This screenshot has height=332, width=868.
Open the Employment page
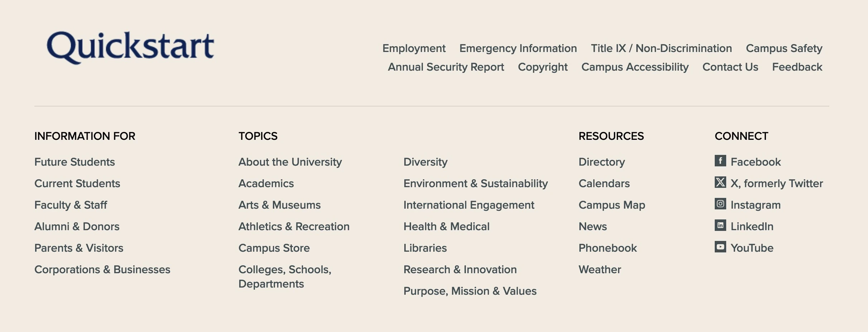tap(414, 48)
